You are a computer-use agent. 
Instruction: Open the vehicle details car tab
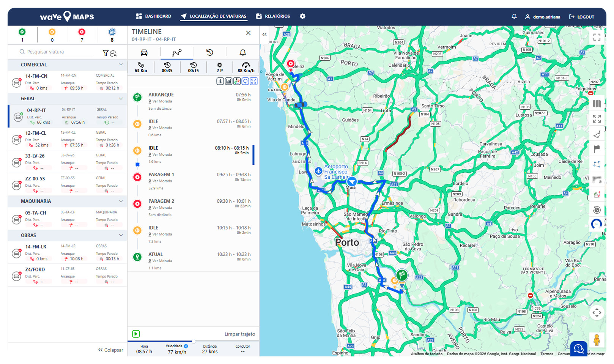144,52
